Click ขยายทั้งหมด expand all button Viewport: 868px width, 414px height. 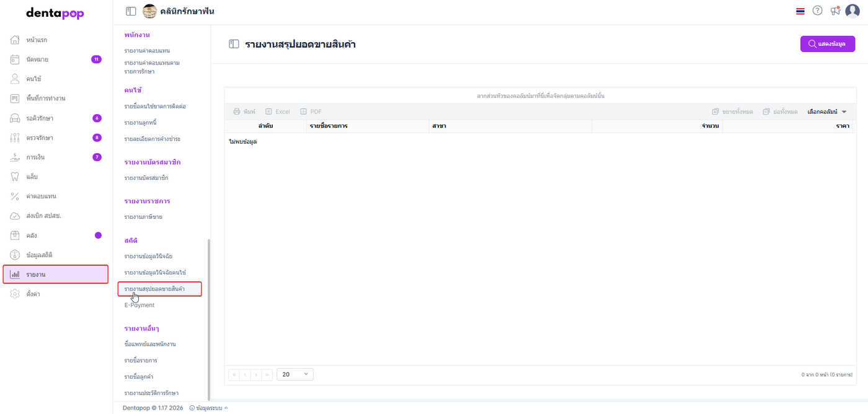click(732, 112)
